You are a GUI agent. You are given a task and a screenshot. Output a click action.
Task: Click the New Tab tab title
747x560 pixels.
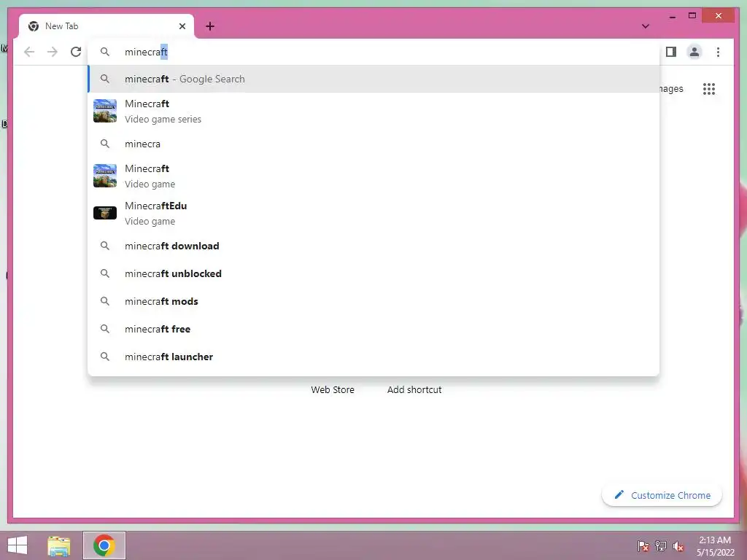point(61,26)
